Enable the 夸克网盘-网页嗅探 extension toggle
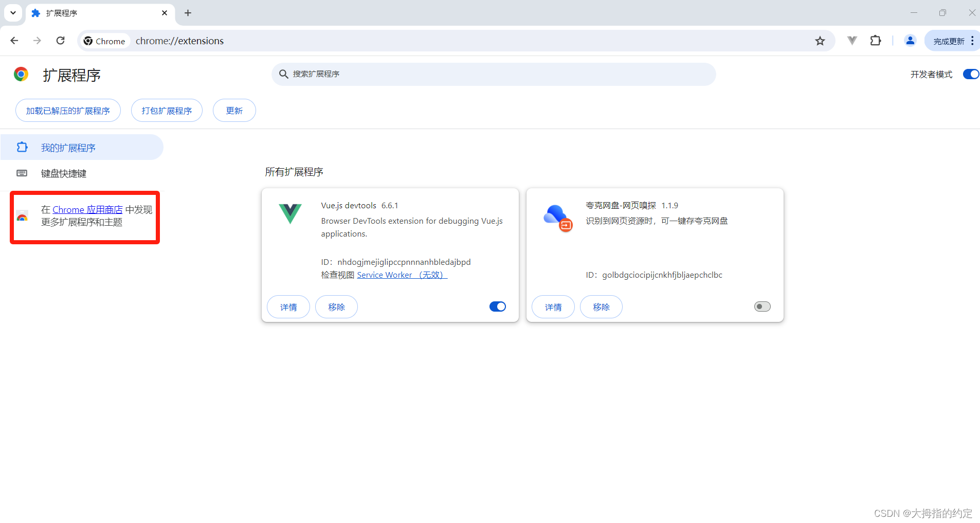 pyautogui.click(x=762, y=306)
